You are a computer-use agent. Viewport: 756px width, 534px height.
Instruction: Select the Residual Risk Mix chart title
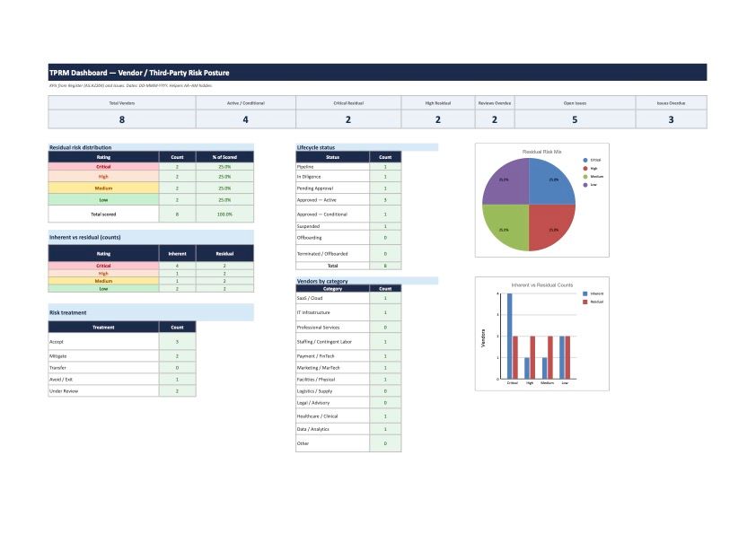click(542, 152)
